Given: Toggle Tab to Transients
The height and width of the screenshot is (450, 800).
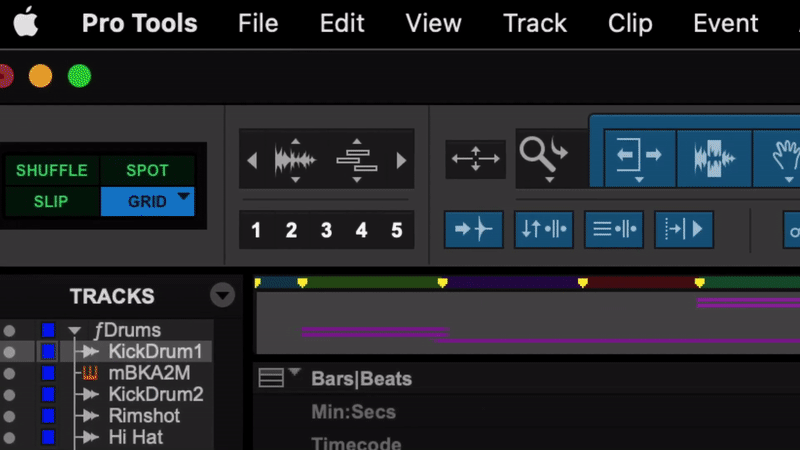Looking at the screenshot, I should tap(474, 230).
